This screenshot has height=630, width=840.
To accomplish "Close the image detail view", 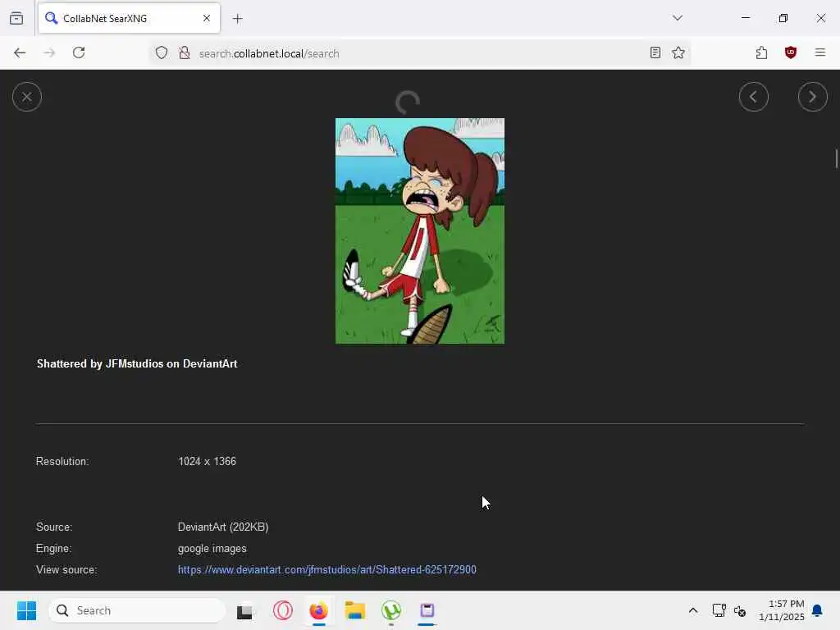I will point(27,97).
